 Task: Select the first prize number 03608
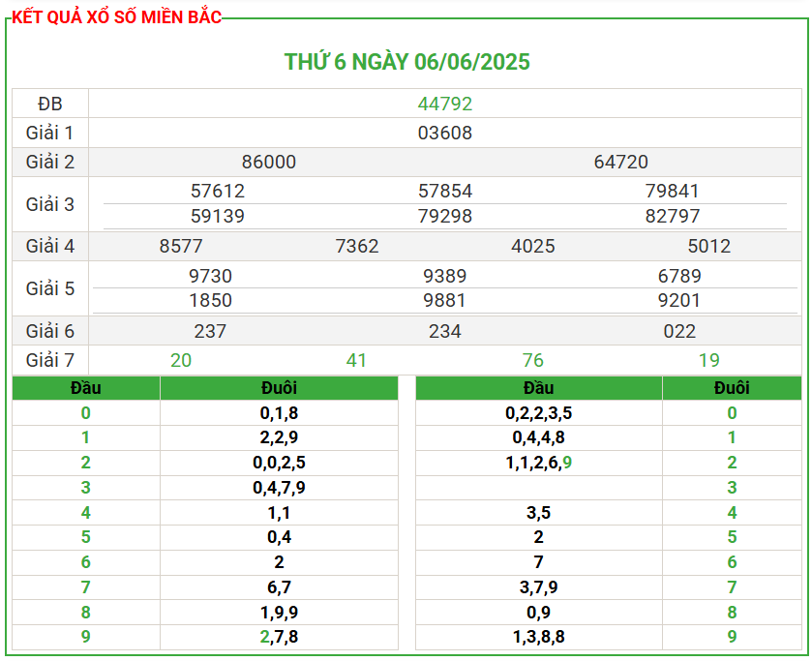pyautogui.click(x=445, y=133)
